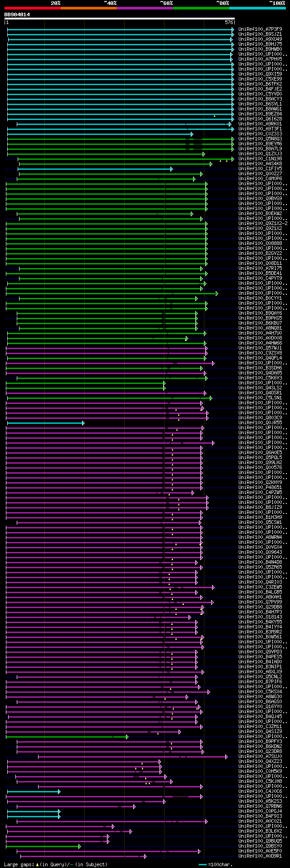
Task: Click the cyan alignment bar for UniRef100_Q0JR55
Action: point(45,423)
